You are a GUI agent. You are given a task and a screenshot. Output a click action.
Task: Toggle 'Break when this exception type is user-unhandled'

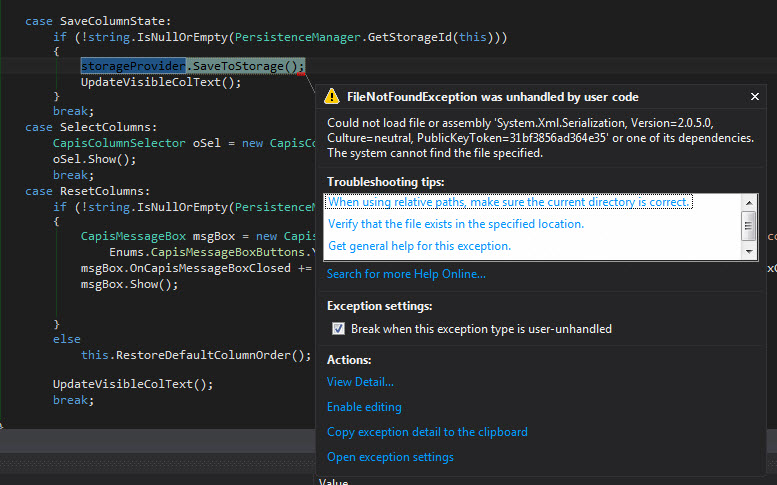point(339,329)
